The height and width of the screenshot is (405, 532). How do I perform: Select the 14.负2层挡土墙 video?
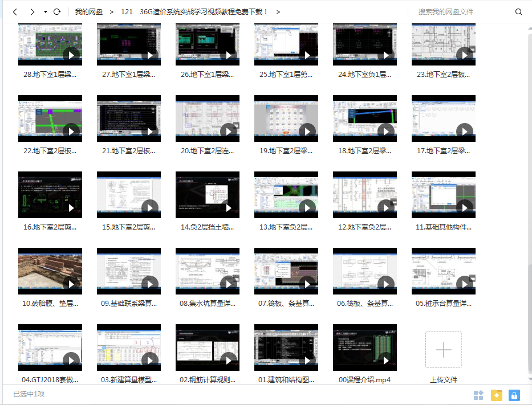(x=208, y=195)
